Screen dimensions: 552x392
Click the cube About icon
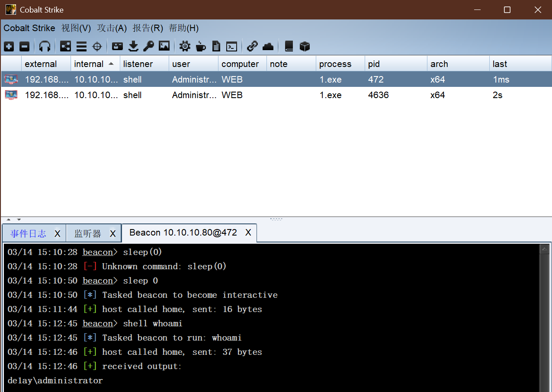(x=305, y=46)
